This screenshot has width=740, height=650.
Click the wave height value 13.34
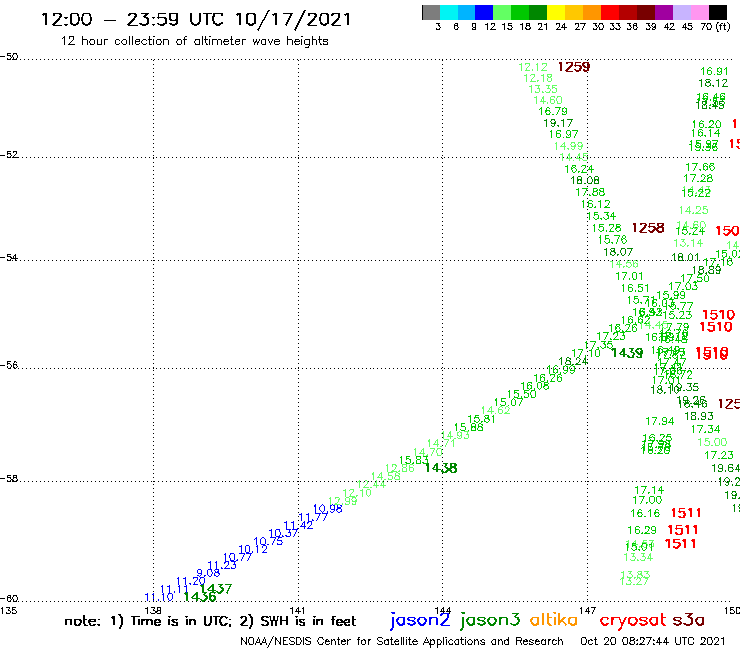coord(638,557)
